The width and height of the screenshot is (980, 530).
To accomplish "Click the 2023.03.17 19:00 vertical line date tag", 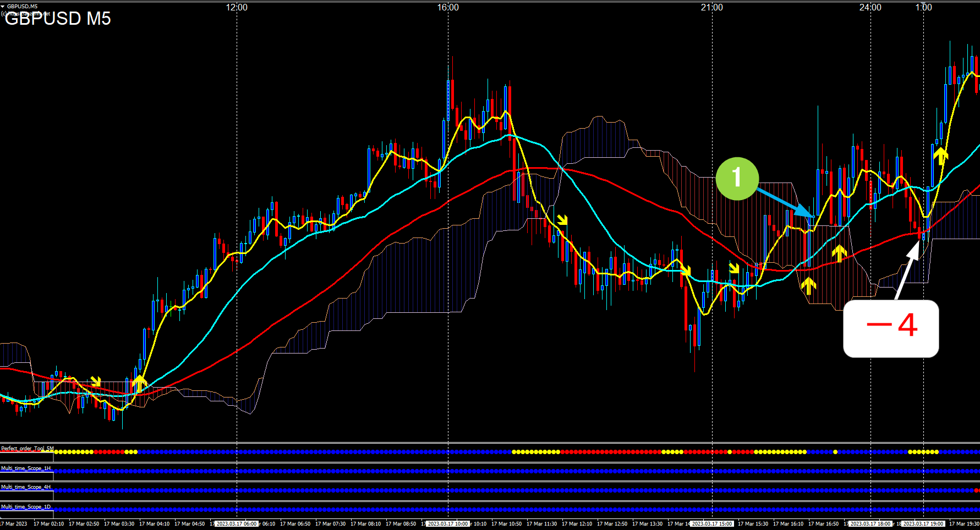I will (924, 524).
